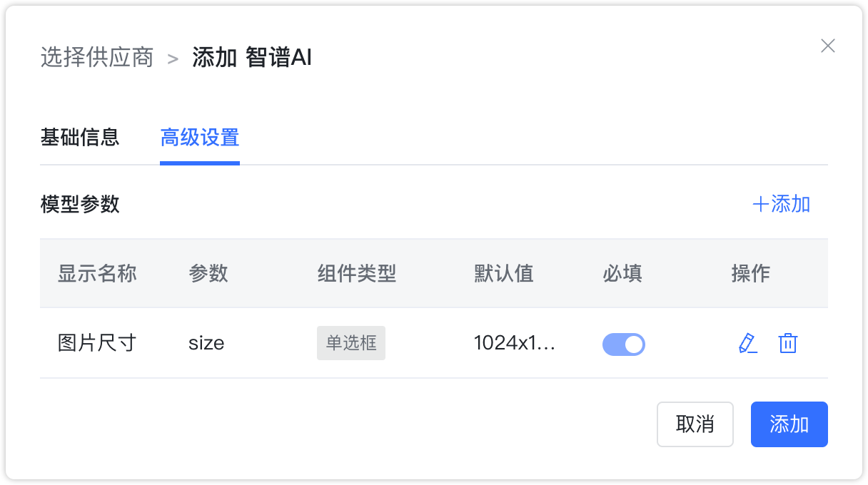Click the 单选框 component type tag
Viewport: 868px width, 485px height.
click(x=351, y=343)
